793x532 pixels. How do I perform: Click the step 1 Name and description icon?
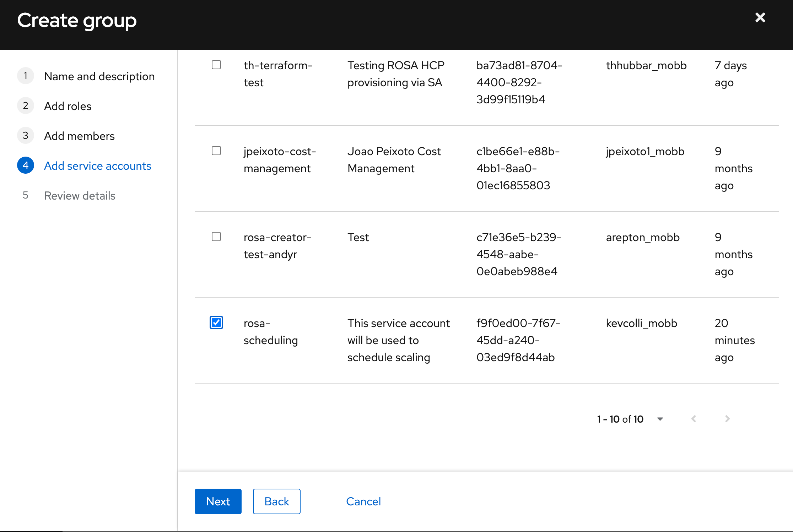pyautogui.click(x=26, y=76)
